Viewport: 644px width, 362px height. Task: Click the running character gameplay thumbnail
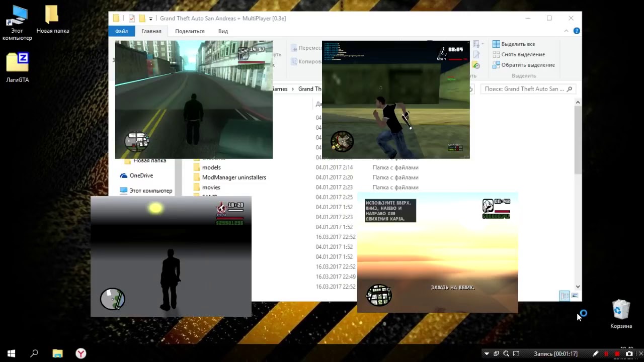pyautogui.click(x=395, y=100)
